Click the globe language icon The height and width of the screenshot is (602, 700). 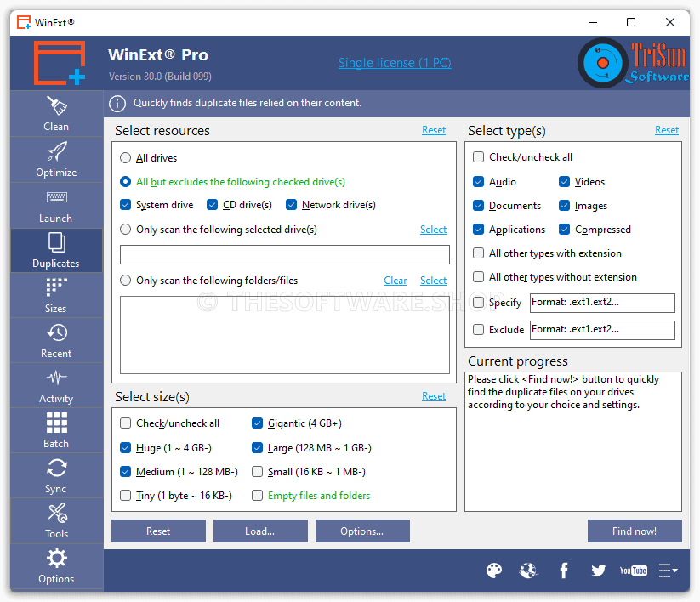(528, 571)
